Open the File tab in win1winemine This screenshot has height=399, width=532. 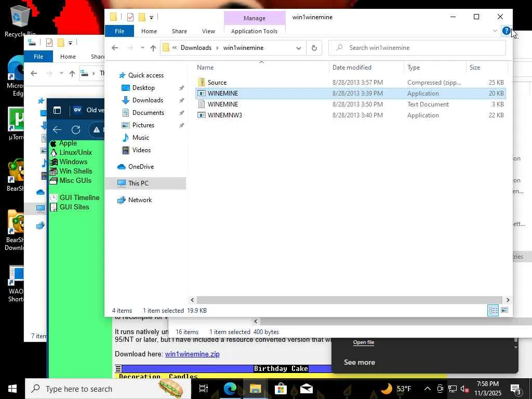119,31
